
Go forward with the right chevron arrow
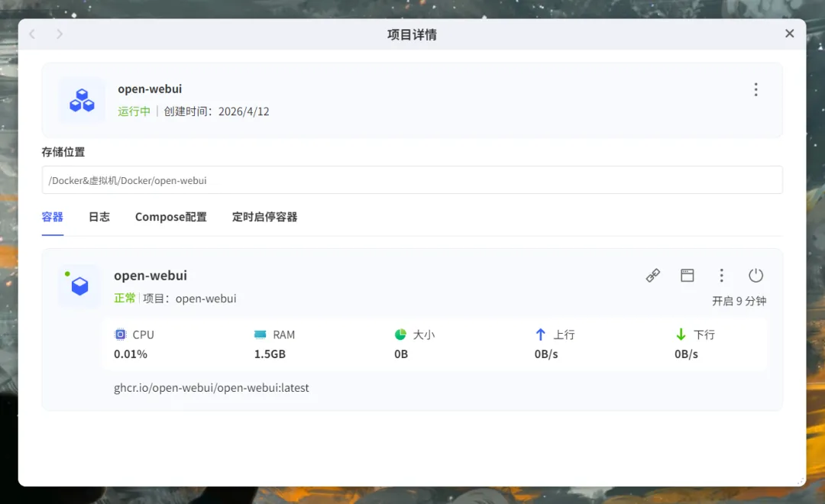(60, 34)
